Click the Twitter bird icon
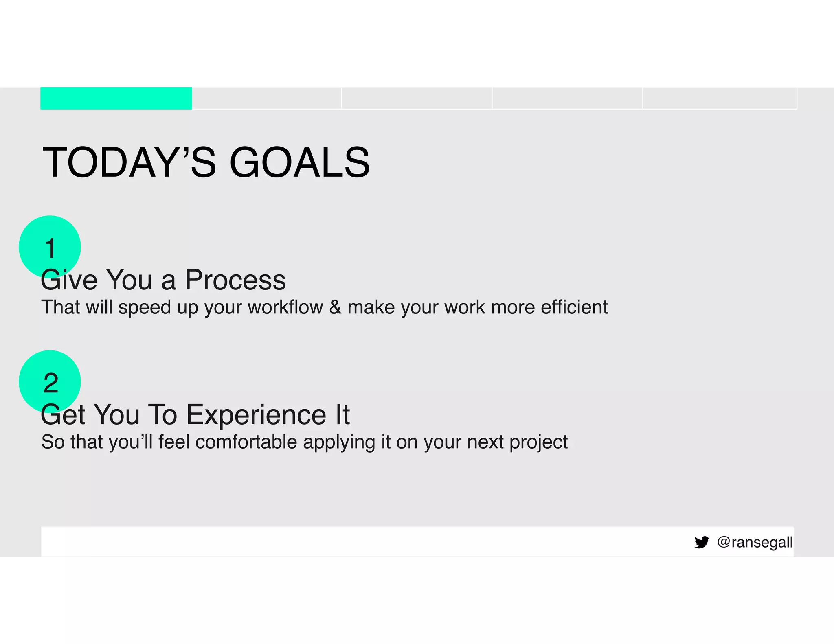The height and width of the screenshot is (644, 834). tap(701, 542)
